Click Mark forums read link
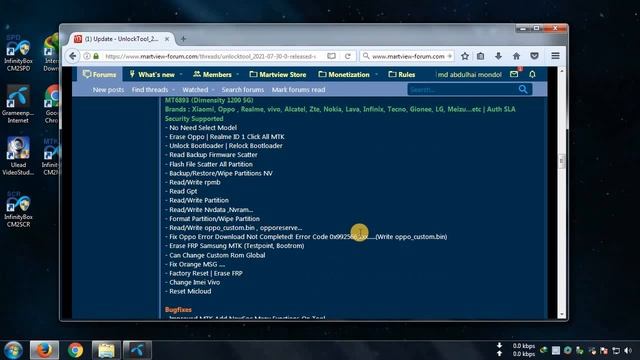 tap(298, 90)
